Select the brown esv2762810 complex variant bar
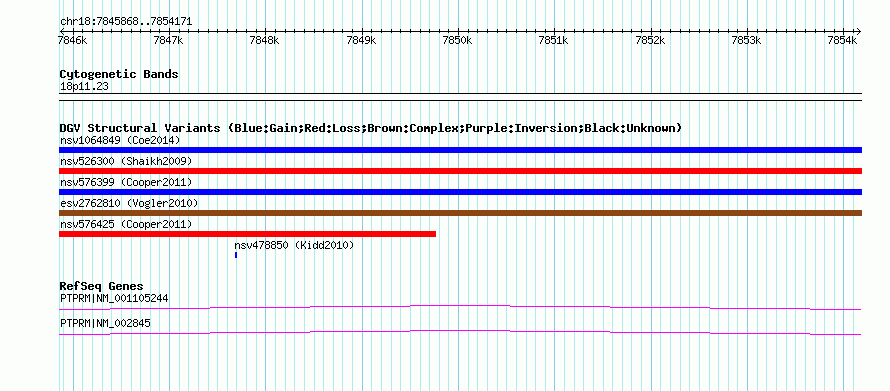 coord(460,213)
